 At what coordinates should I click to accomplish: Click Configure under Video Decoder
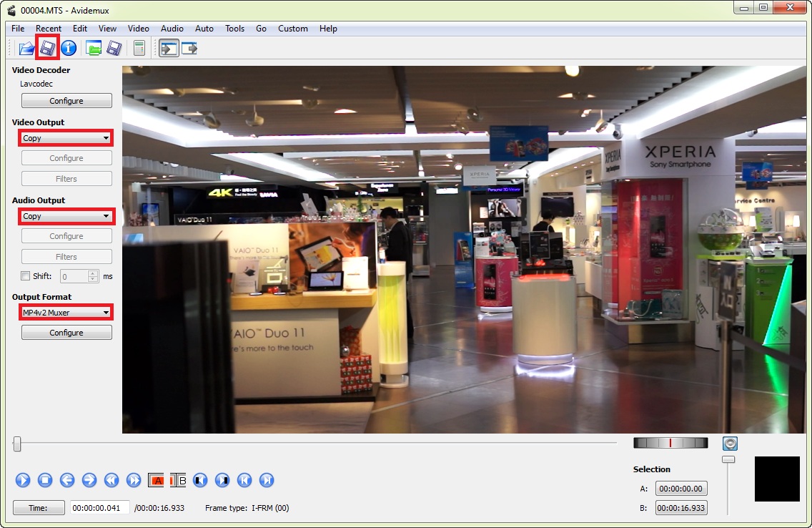pyautogui.click(x=66, y=101)
